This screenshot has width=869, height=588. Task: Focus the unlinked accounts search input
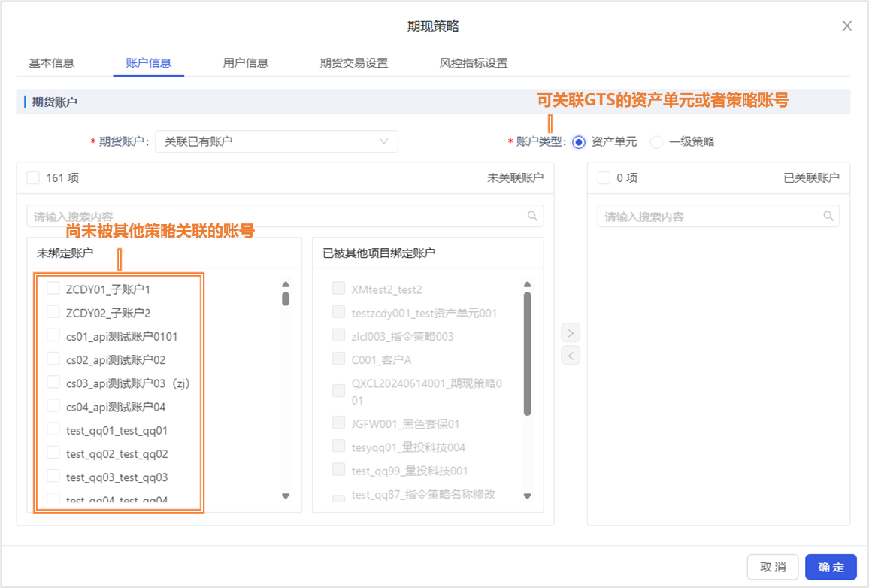tap(278, 217)
